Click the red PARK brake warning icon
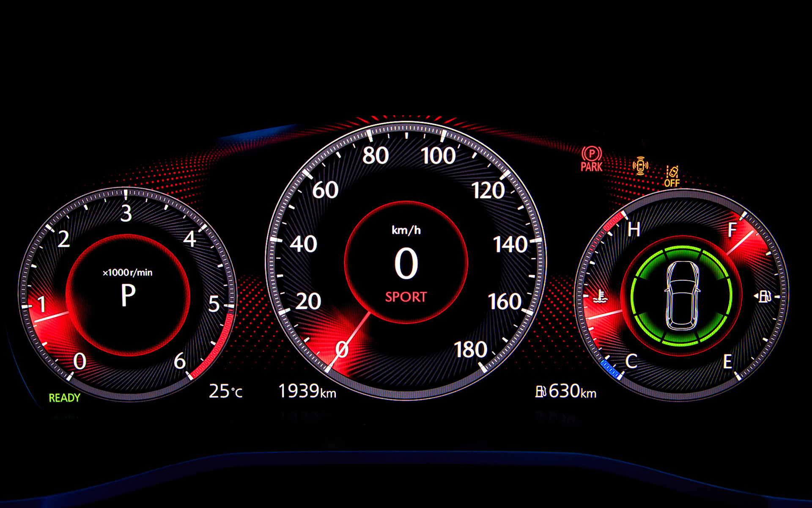This screenshot has width=812, height=508. pos(591,159)
